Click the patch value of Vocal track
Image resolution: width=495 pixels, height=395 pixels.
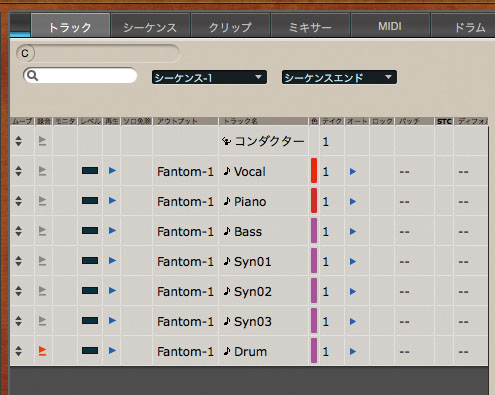tap(404, 172)
